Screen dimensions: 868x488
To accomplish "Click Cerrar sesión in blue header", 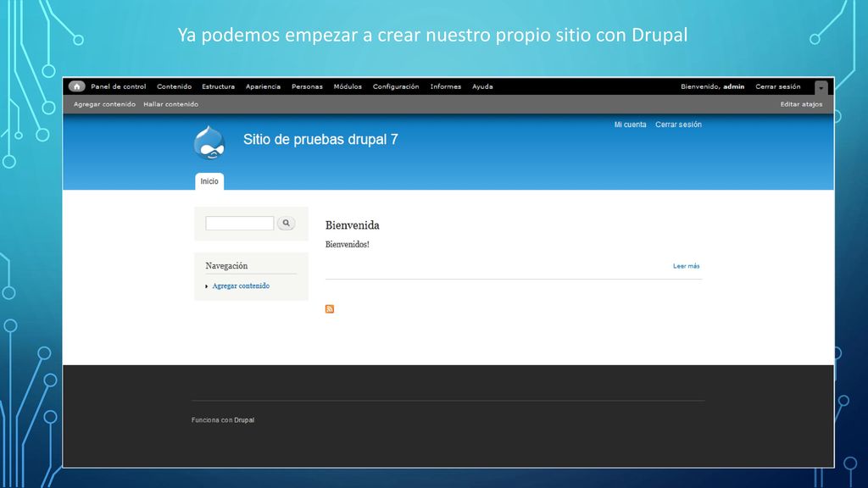I will coord(678,125).
